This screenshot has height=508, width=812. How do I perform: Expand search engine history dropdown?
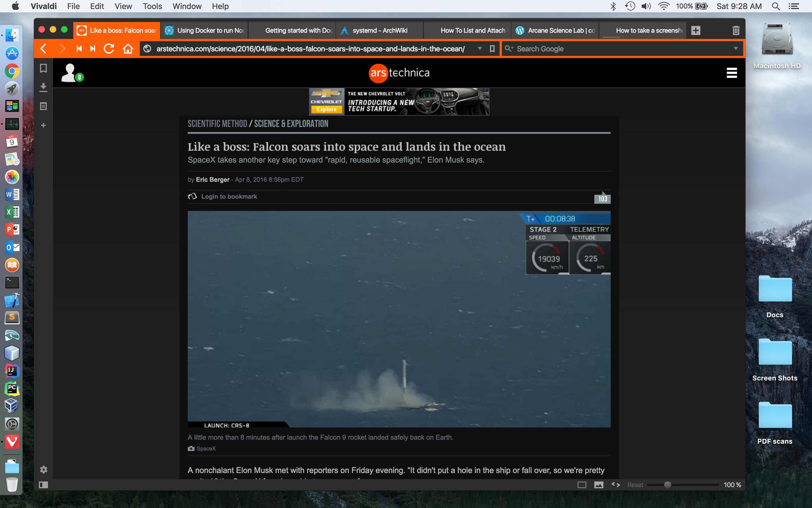click(736, 49)
